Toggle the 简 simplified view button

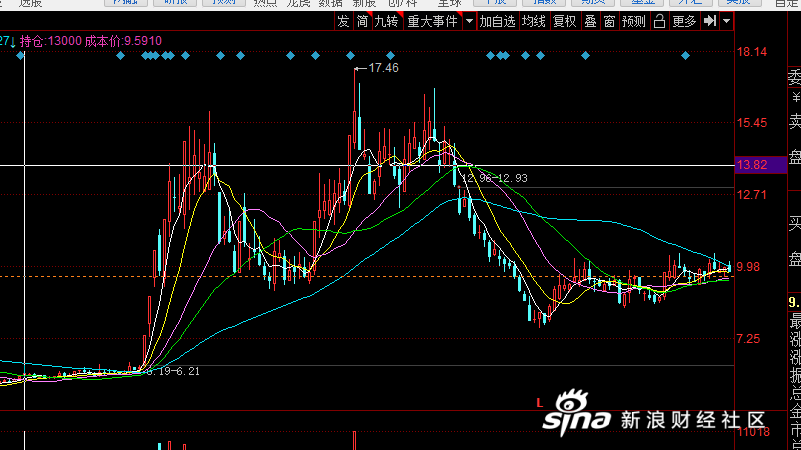click(x=363, y=21)
